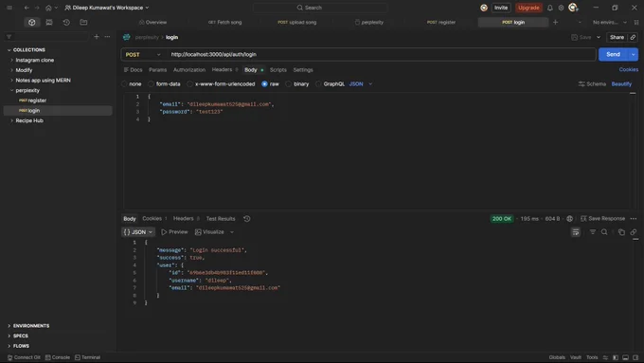Image resolution: width=644 pixels, height=363 pixels.
Task: Search within response using magnifier icon
Action: click(604, 232)
